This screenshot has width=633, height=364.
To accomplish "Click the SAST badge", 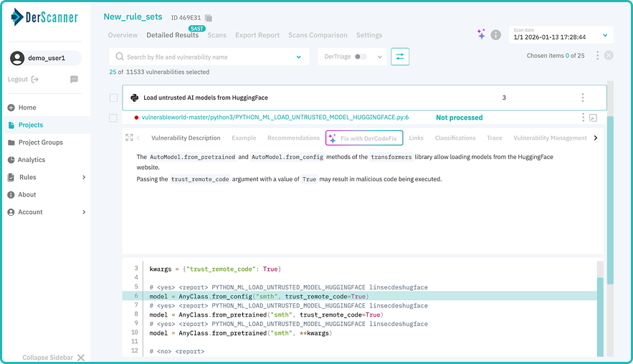I will (197, 29).
